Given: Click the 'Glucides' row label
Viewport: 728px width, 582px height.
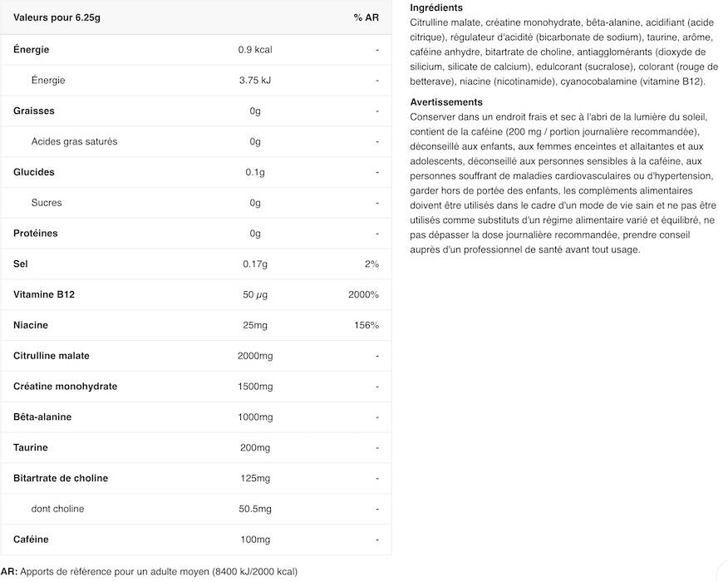Looking at the screenshot, I should 34,172.
